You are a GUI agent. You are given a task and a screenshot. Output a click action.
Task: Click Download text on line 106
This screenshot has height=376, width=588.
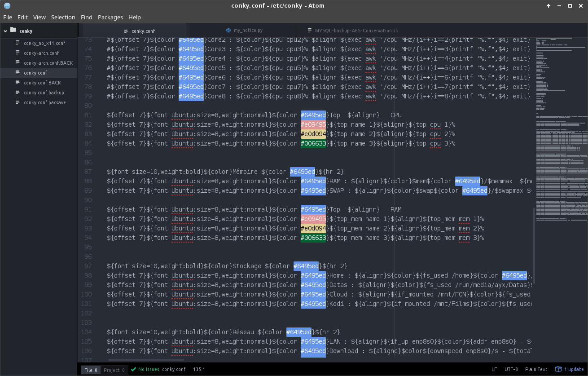coord(344,351)
